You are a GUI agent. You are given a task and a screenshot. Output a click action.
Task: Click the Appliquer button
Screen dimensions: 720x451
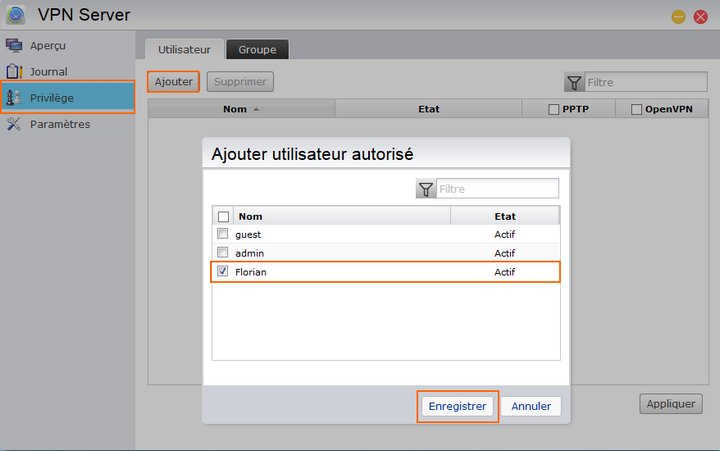coord(671,404)
